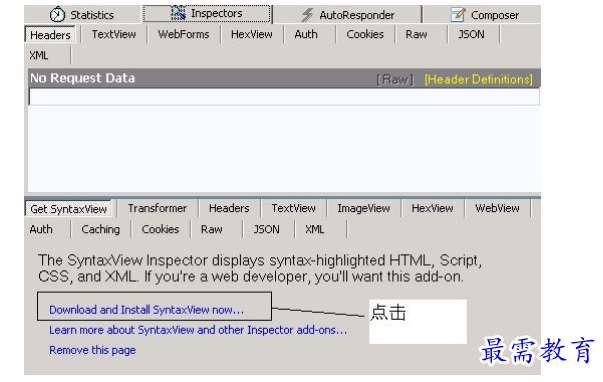Open the ImageView response tab
603x382 pixels.
click(x=363, y=208)
